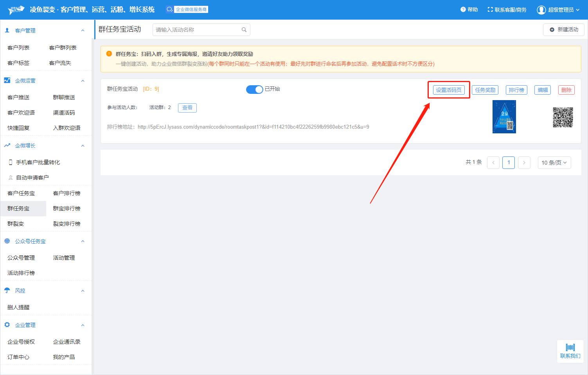588x375 pixels.
Task: Collapse the 企微运营 sidebar section
Action: click(x=83, y=81)
